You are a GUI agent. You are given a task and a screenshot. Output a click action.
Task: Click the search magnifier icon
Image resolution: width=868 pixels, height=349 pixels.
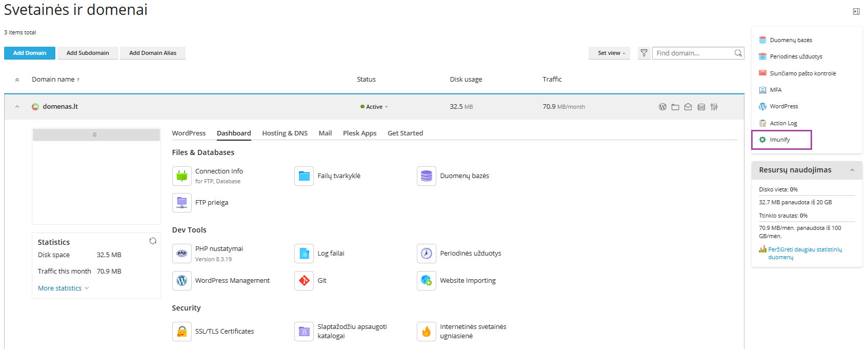(738, 53)
